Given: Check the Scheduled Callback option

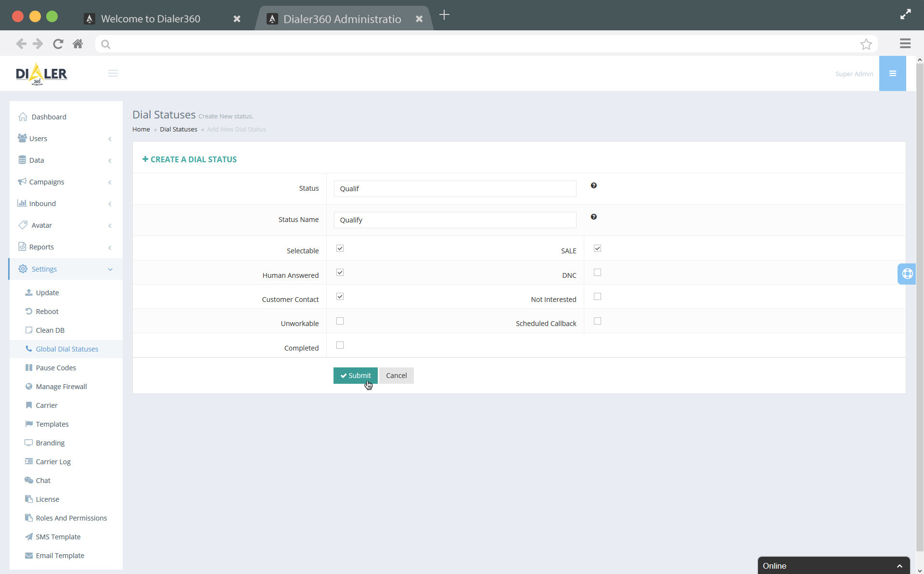Looking at the screenshot, I should (x=597, y=321).
